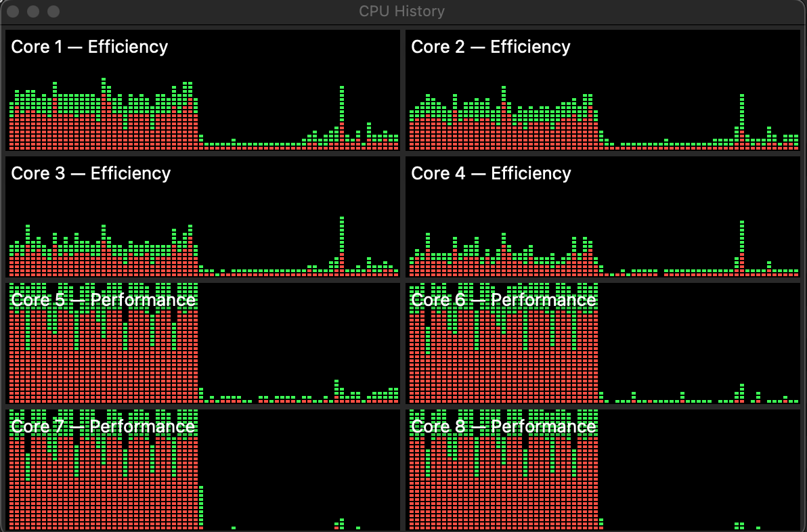Click the red activity bars in Core 7
This screenshot has width=807, height=532.
tap(102, 487)
